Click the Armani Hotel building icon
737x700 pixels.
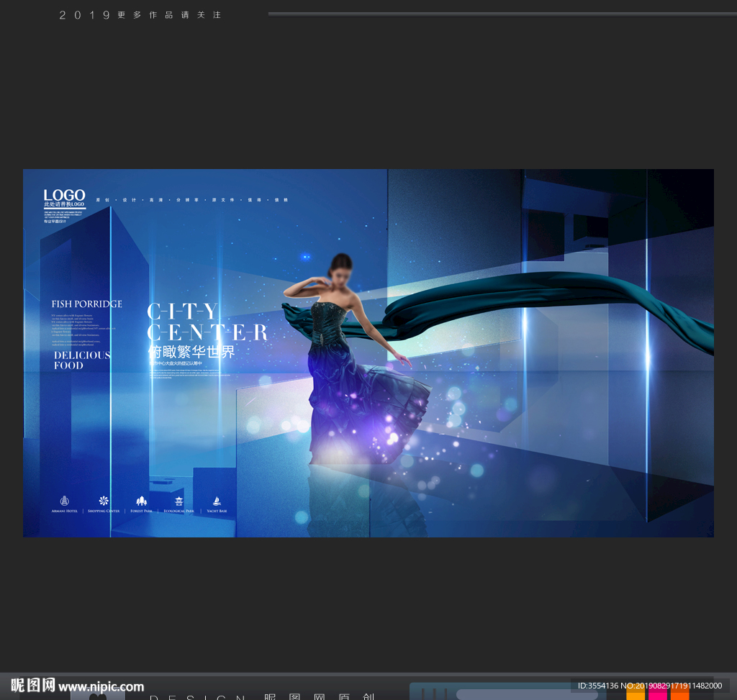pos(64,500)
